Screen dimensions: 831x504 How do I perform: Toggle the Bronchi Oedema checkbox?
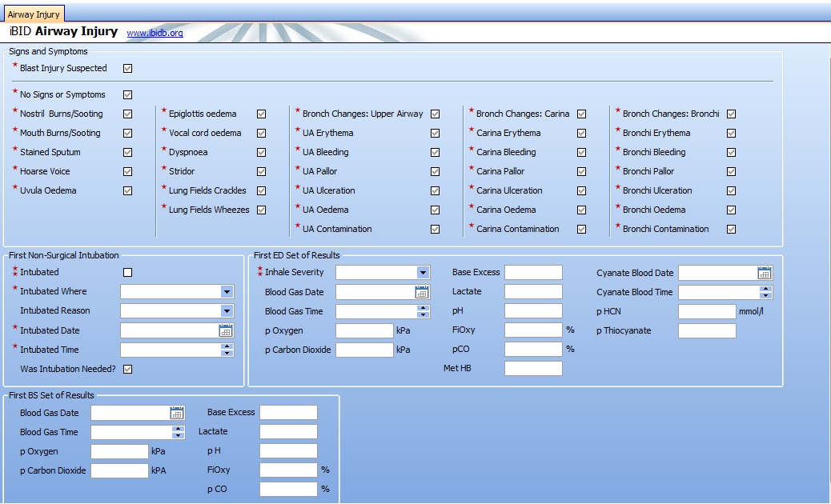[x=731, y=210]
